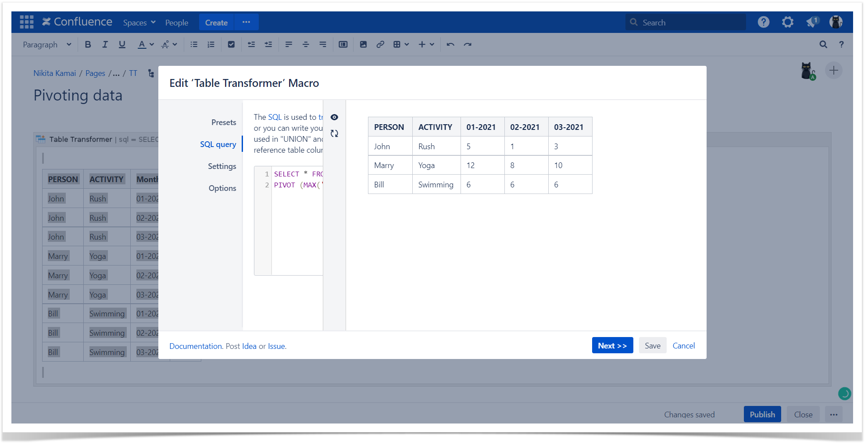The width and height of the screenshot is (868, 445).
Task: Insert a task list checkbox
Action: click(x=231, y=44)
